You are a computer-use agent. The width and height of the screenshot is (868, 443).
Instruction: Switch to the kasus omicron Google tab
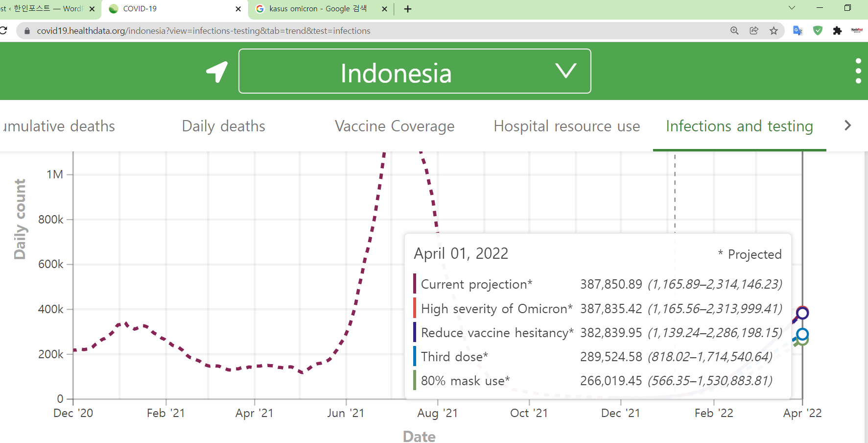(x=317, y=9)
